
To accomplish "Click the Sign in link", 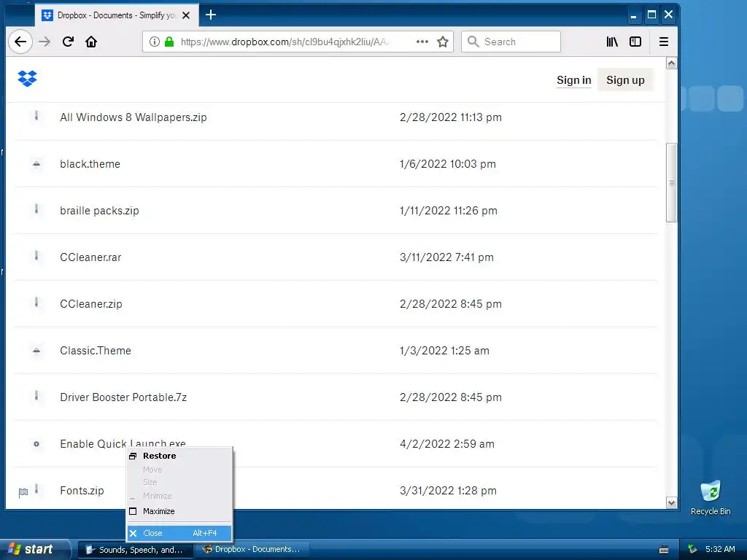I will click(573, 80).
